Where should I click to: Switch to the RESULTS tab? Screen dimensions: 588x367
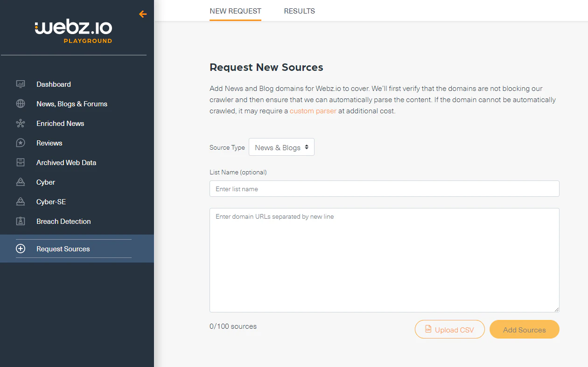pos(299,11)
